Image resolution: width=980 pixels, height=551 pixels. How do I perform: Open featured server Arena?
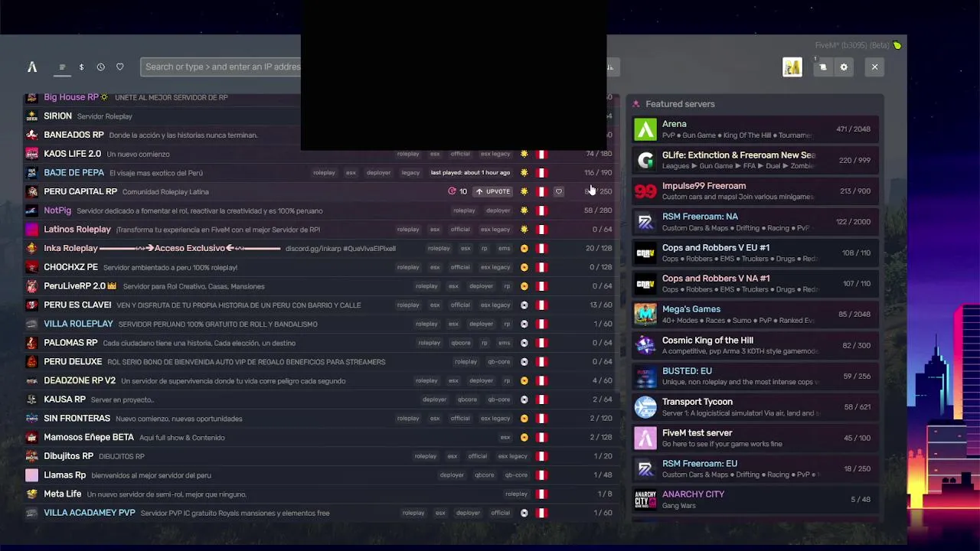click(755, 129)
